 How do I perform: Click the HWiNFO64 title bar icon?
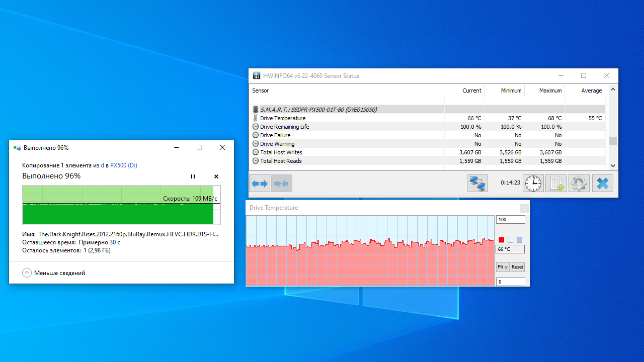[x=257, y=76]
